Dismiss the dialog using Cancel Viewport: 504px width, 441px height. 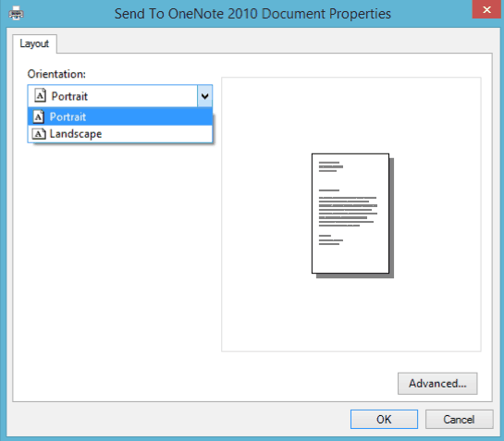tap(459, 419)
